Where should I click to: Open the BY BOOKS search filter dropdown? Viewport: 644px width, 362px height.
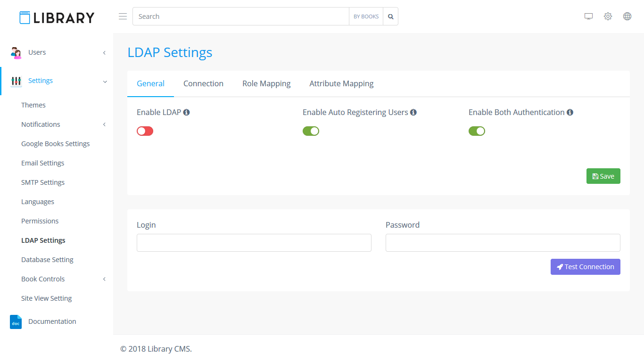(x=366, y=16)
